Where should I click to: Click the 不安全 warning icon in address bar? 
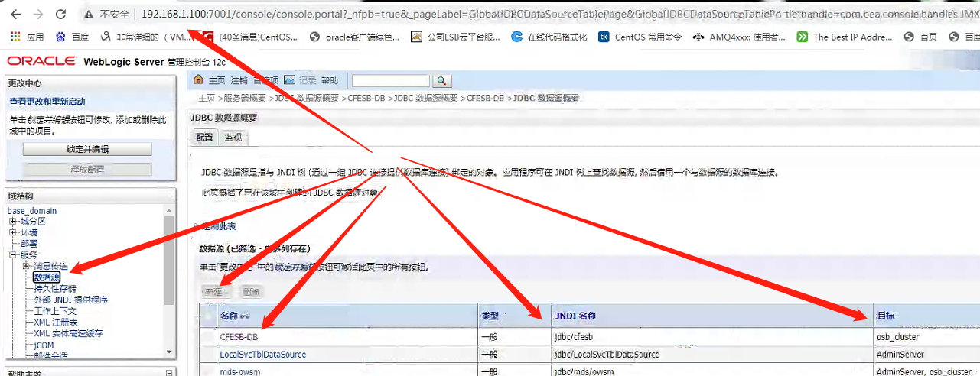90,14
